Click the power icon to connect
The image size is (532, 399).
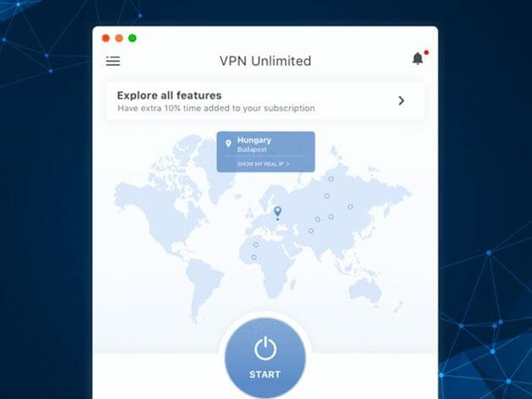[x=265, y=348]
